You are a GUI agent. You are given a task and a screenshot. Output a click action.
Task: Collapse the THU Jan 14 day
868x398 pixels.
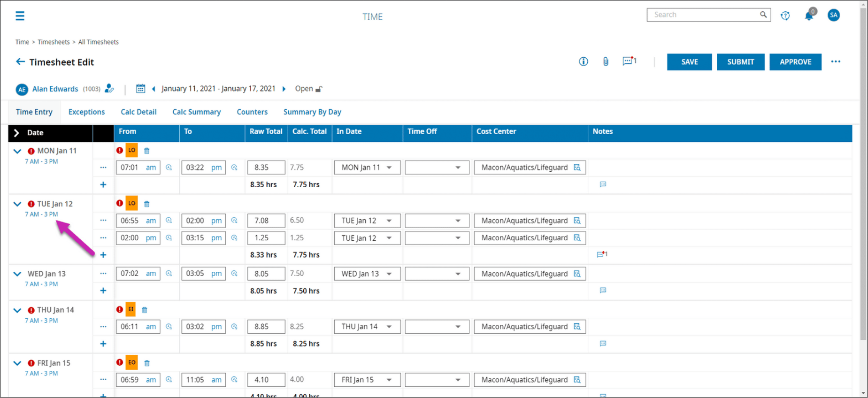click(x=17, y=310)
